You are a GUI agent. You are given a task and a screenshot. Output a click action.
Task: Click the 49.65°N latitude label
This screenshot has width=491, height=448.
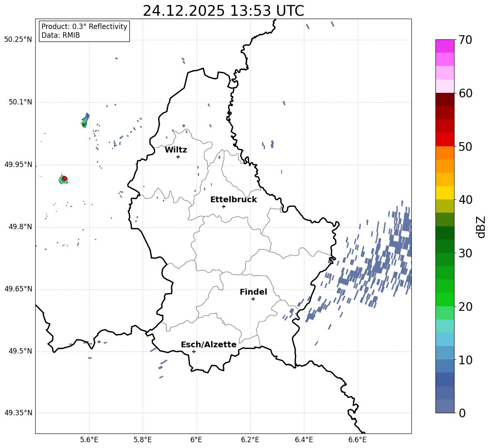click(x=18, y=289)
